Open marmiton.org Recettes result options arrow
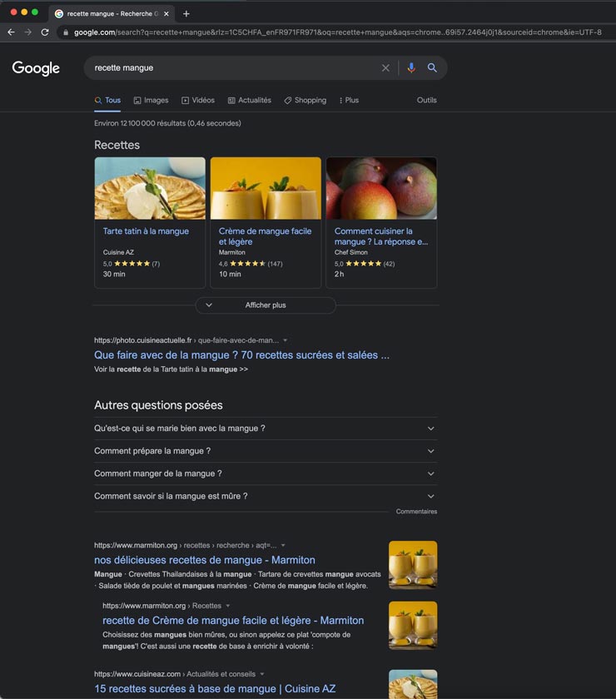 [x=227, y=606]
